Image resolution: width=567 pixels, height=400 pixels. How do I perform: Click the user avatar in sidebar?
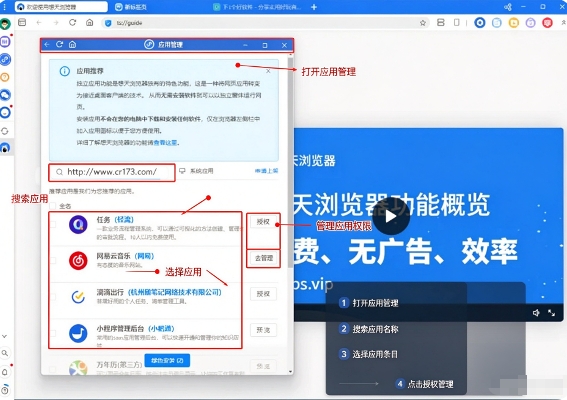tap(5, 24)
